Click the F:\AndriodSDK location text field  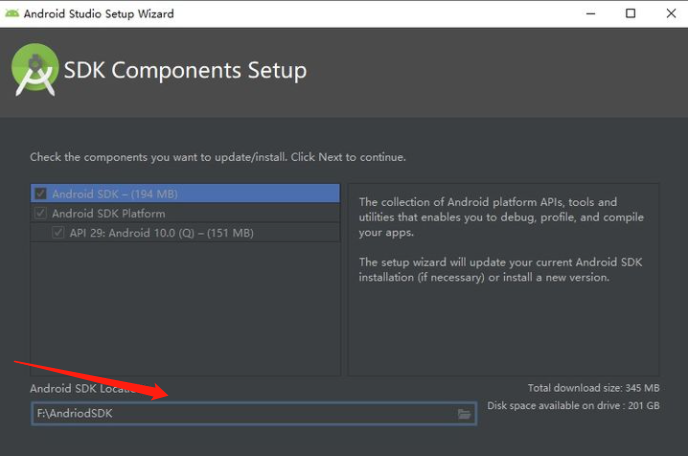[x=240, y=414]
